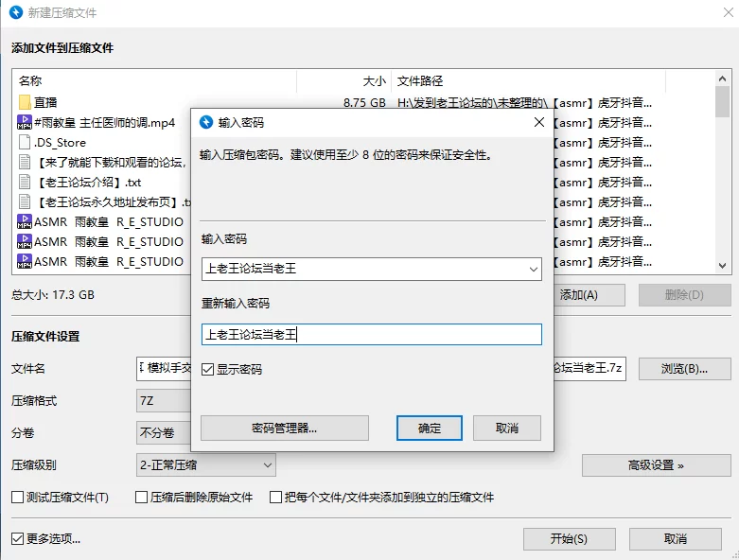Toggle the 压缩后删除原始文件 checkbox
Screen dimensions: 739x560
[x=142, y=498]
